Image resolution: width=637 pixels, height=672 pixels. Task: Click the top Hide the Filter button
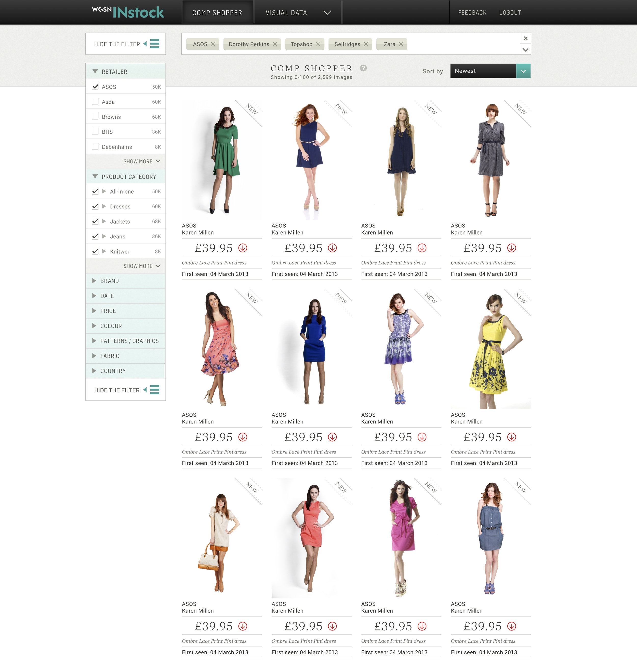click(x=125, y=44)
